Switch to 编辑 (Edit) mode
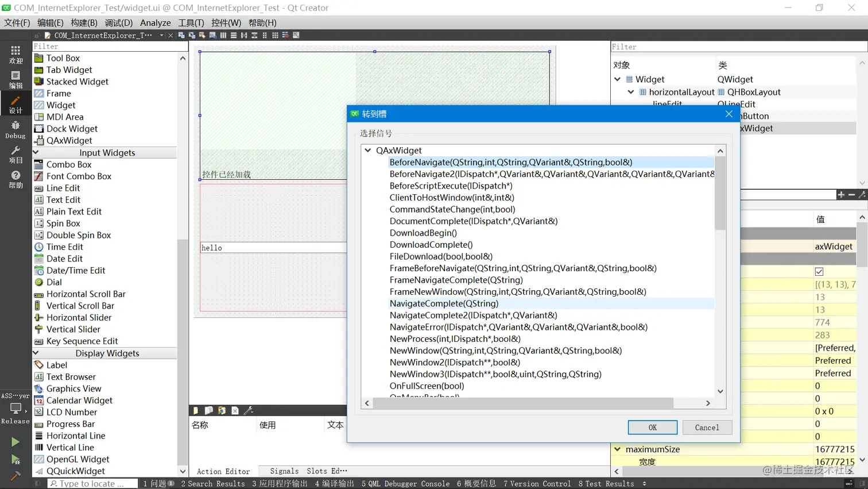 [15, 79]
